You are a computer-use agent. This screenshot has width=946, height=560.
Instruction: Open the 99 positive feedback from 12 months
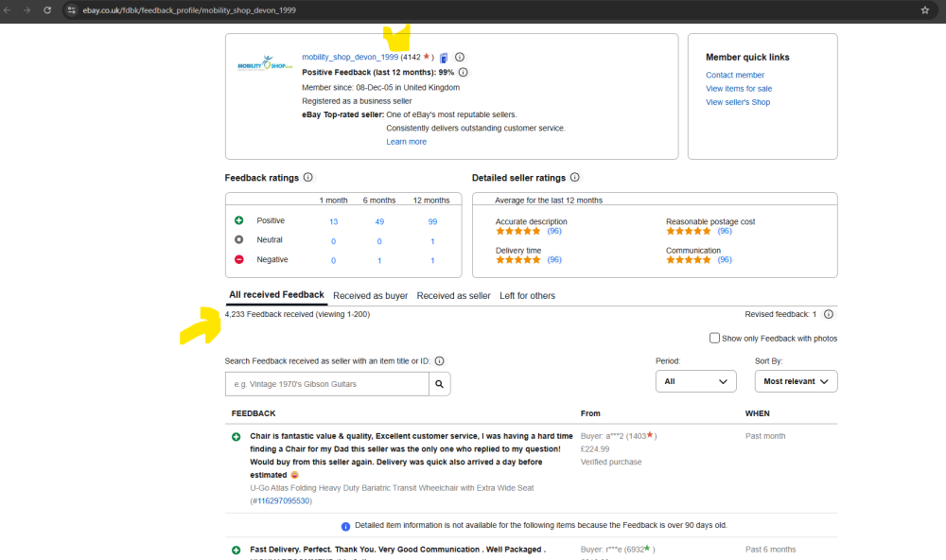click(x=432, y=221)
